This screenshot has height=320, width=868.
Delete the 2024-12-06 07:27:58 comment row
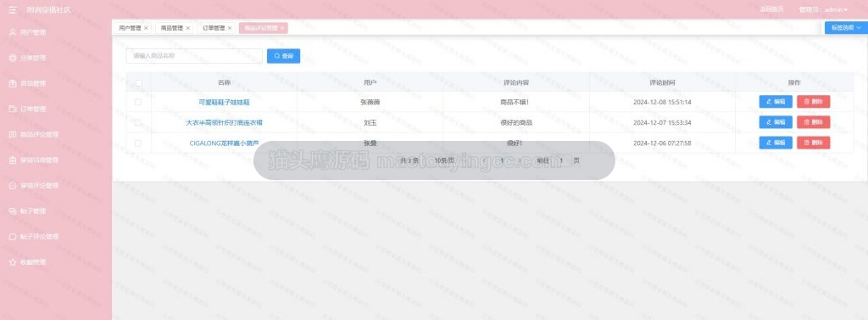[x=813, y=143]
